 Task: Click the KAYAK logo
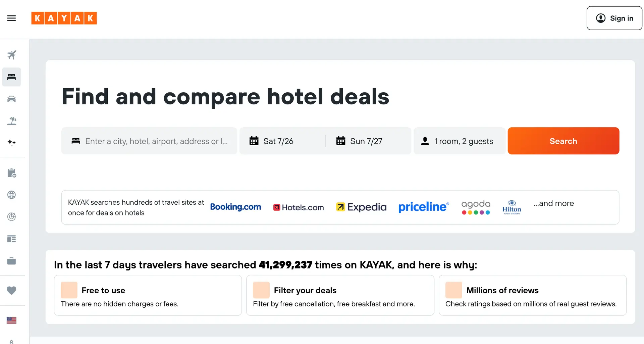64,18
